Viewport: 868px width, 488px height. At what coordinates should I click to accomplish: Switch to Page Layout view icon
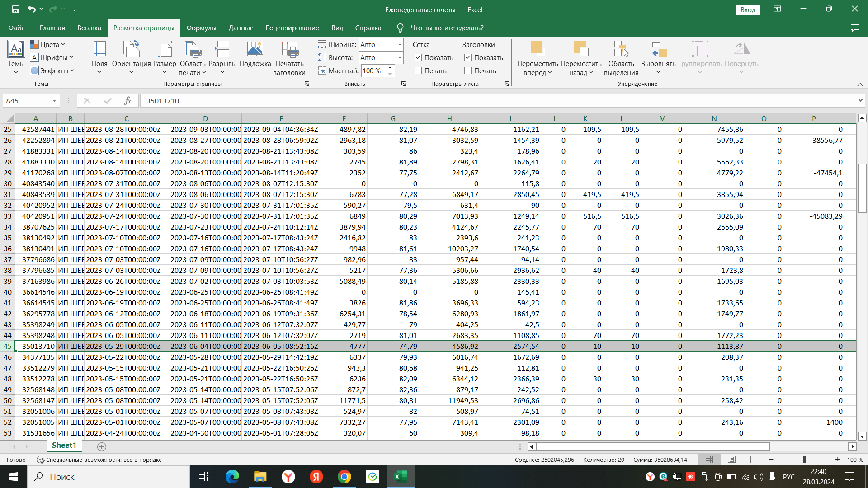click(x=731, y=460)
